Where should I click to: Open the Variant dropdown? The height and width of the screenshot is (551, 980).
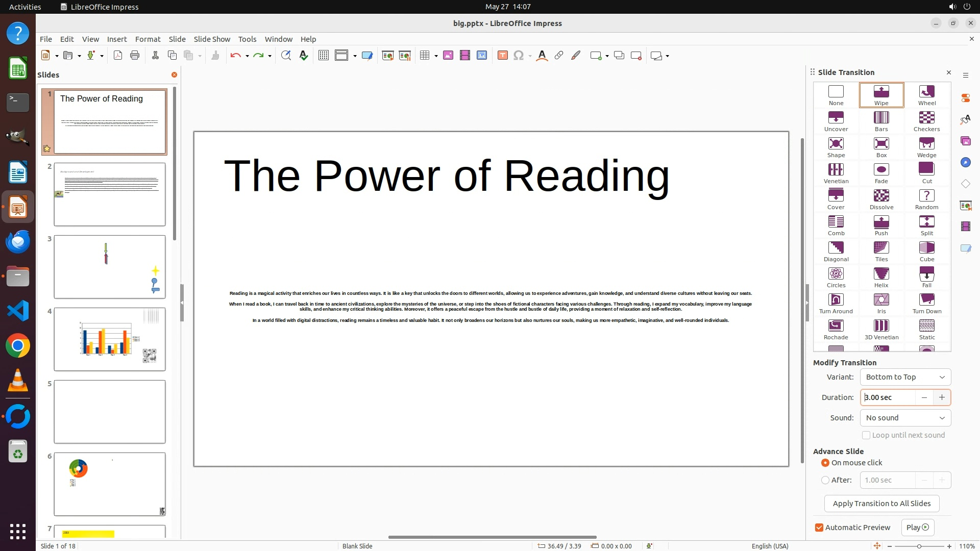pos(905,377)
